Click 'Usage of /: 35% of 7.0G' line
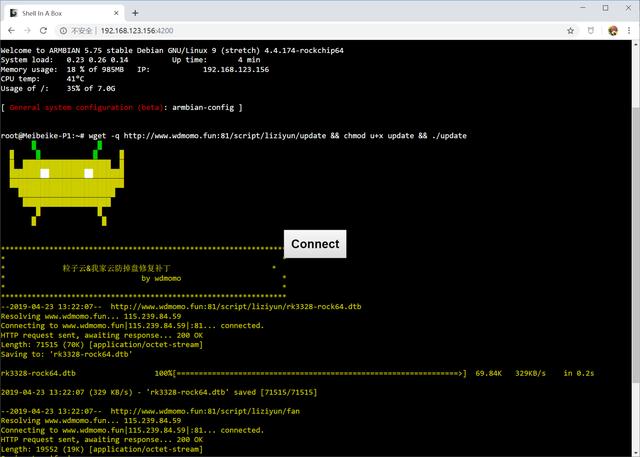 point(58,88)
